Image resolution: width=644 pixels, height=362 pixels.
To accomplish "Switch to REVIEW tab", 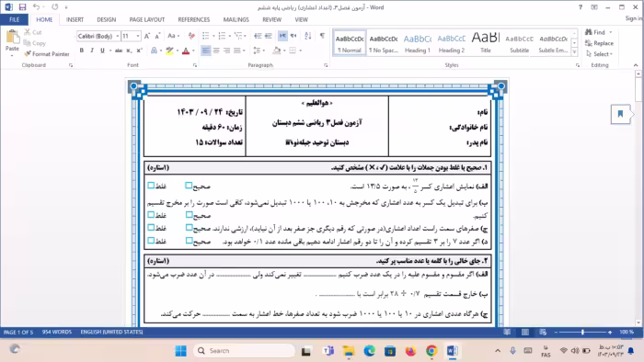I will pyautogui.click(x=272, y=19).
